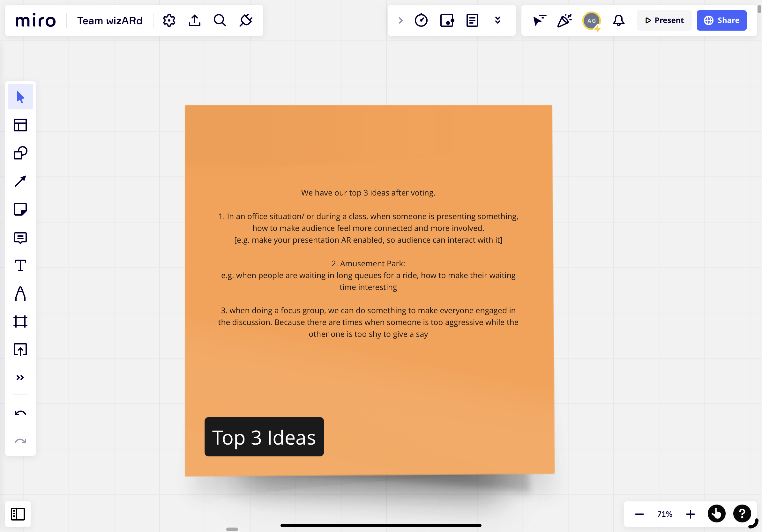Start the timer from top toolbar
Screen dimensions: 762x532
point(421,20)
